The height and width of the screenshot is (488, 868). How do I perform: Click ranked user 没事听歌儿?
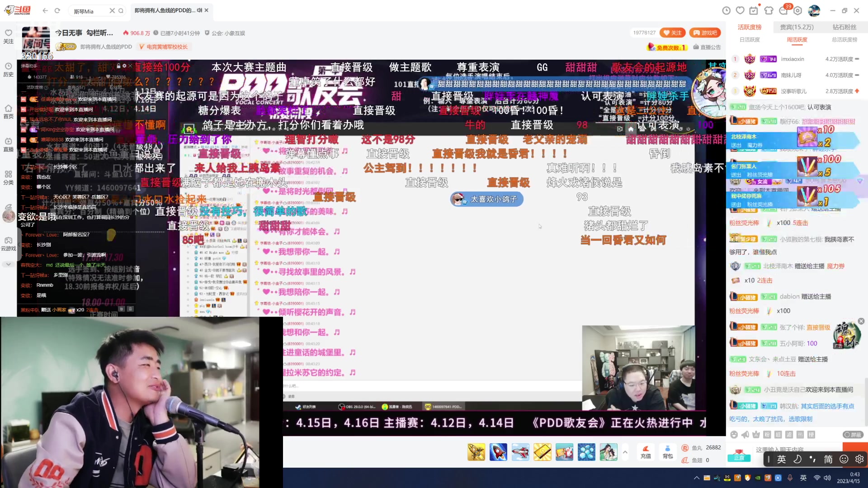tap(794, 91)
